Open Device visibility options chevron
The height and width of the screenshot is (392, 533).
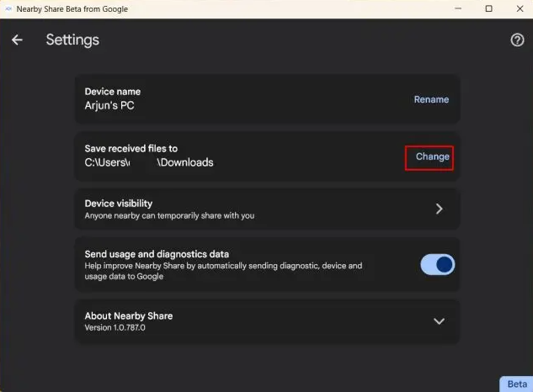click(x=439, y=209)
